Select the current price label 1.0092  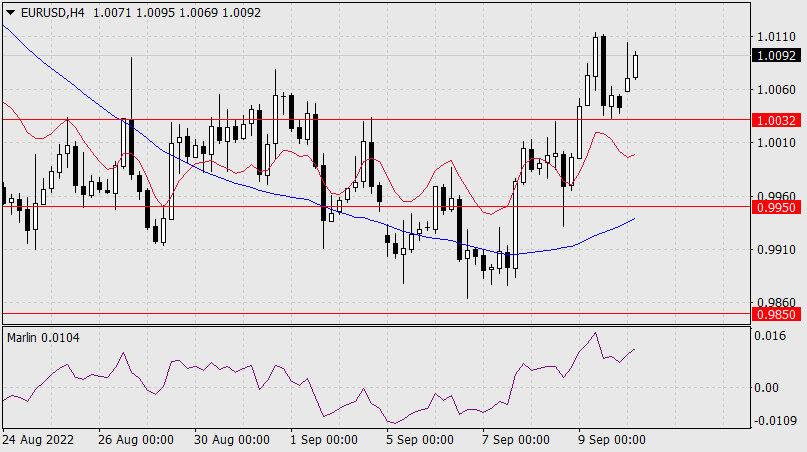click(x=779, y=56)
